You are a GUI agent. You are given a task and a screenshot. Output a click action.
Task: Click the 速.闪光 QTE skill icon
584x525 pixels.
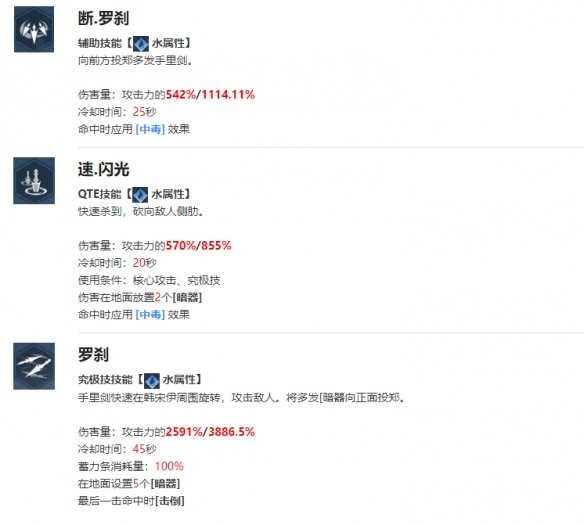pos(34,181)
